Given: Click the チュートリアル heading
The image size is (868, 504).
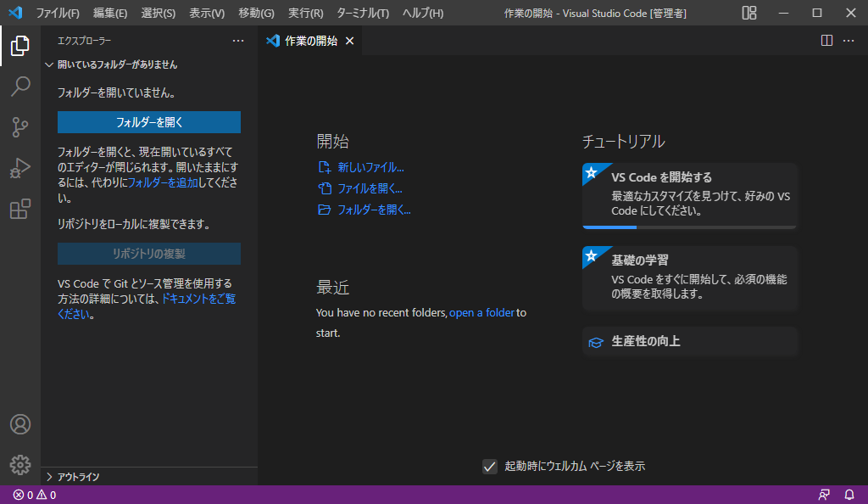Looking at the screenshot, I should pyautogui.click(x=623, y=141).
